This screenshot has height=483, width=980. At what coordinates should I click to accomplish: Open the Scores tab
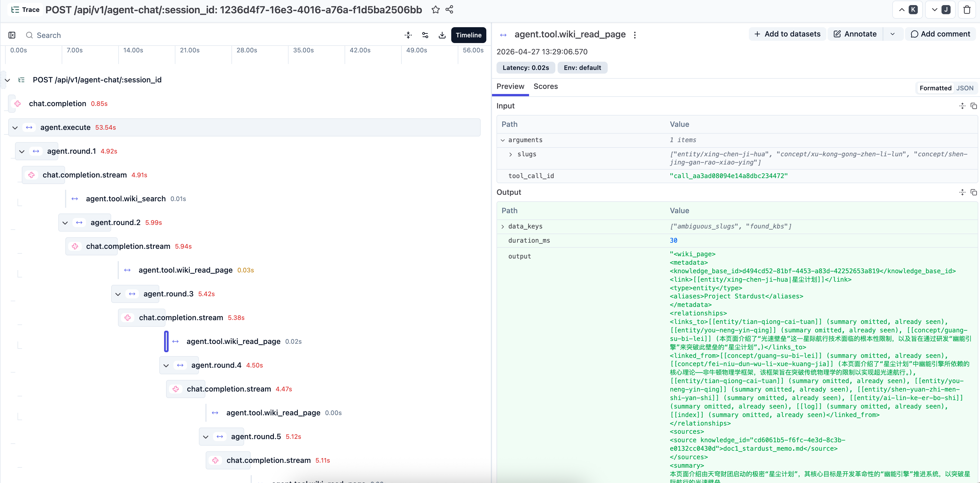545,86
